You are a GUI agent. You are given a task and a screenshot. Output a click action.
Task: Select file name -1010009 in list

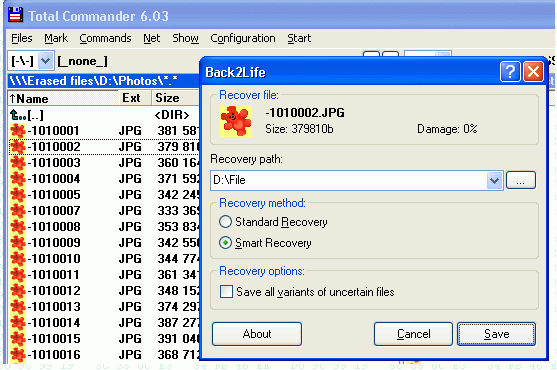tap(54, 243)
